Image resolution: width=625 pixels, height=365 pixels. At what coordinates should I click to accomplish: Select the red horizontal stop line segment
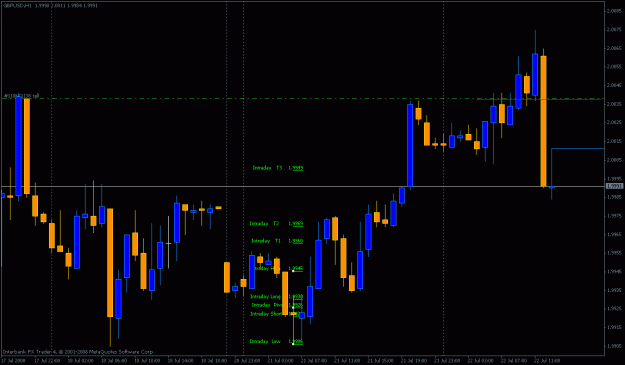pyautogui.click(x=539, y=99)
